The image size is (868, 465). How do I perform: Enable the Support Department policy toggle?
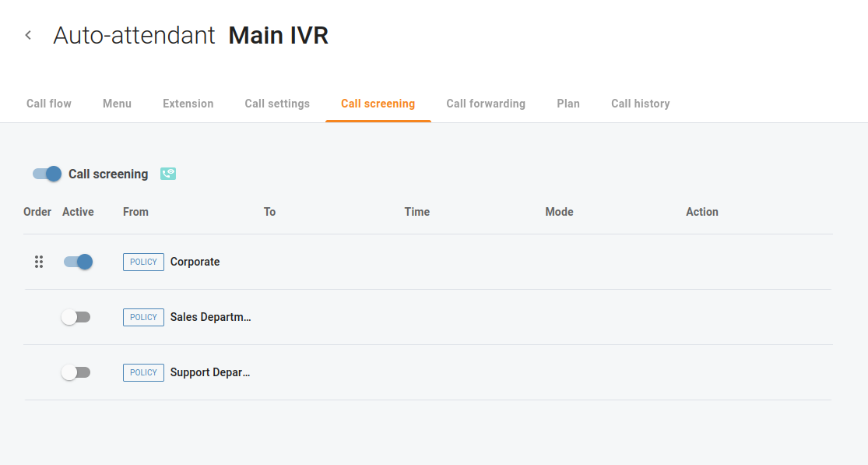pyautogui.click(x=76, y=372)
